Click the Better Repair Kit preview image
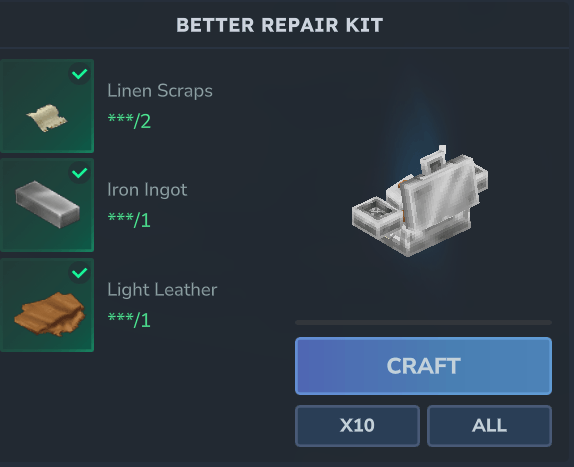This screenshot has width=574, height=467. point(420,201)
